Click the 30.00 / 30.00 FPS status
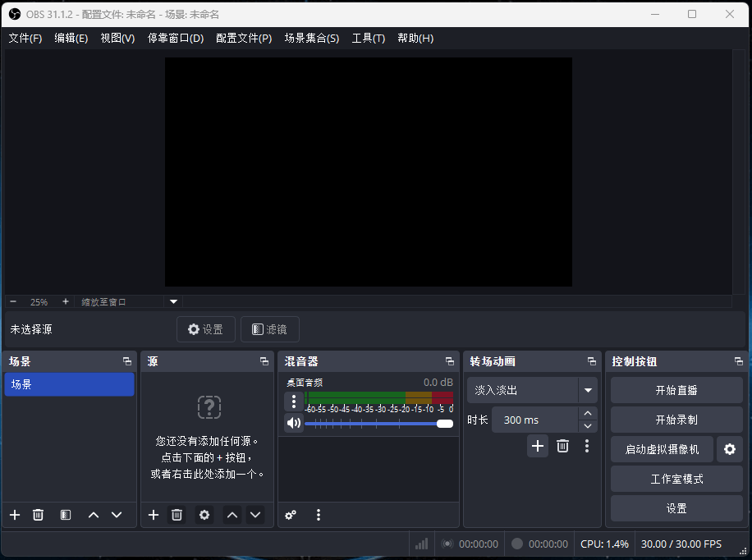This screenshot has height=560, width=752. point(681,544)
